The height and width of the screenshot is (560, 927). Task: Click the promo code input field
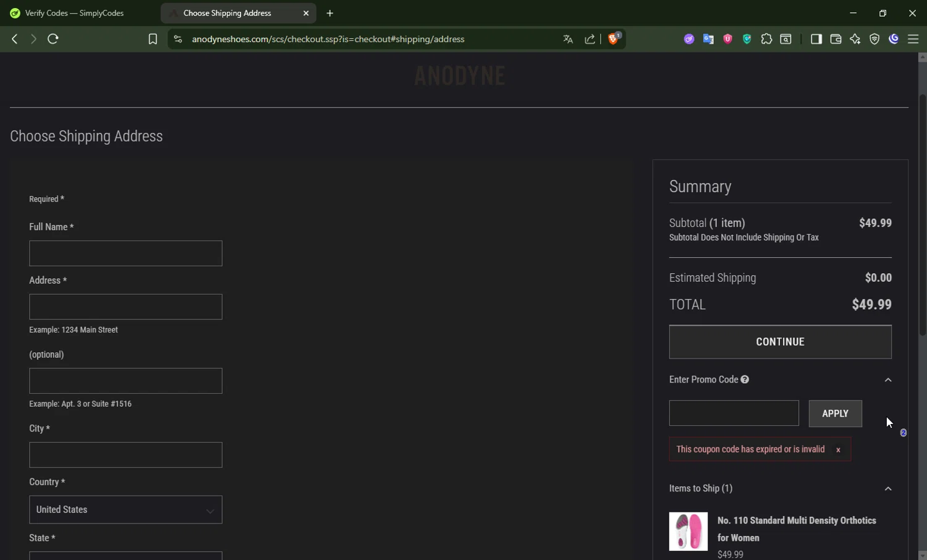(x=734, y=413)
